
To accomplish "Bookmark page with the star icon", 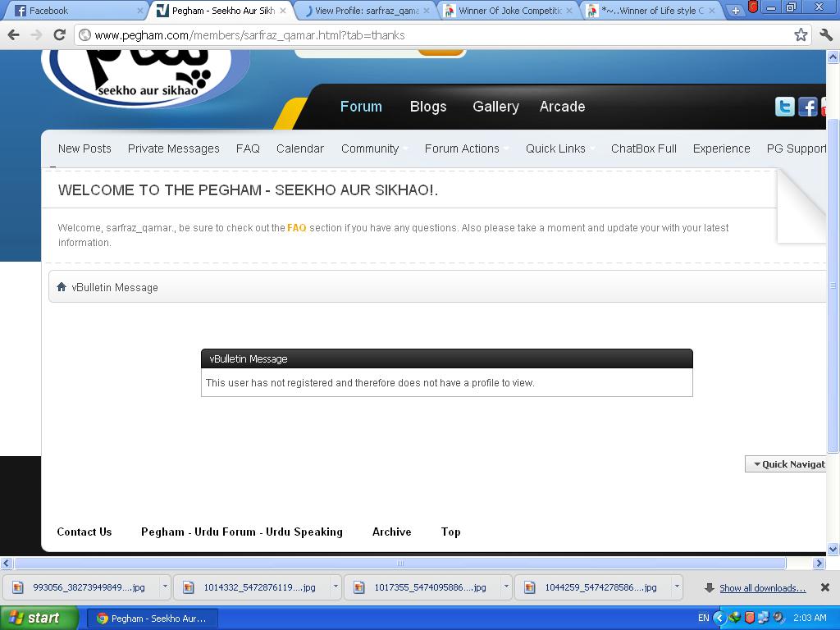I will 801,34.
